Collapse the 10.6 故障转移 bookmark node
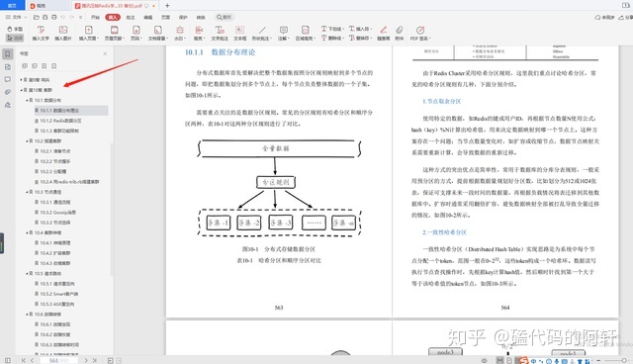Viewport: 633px width, 364px height. click(27, 314)
